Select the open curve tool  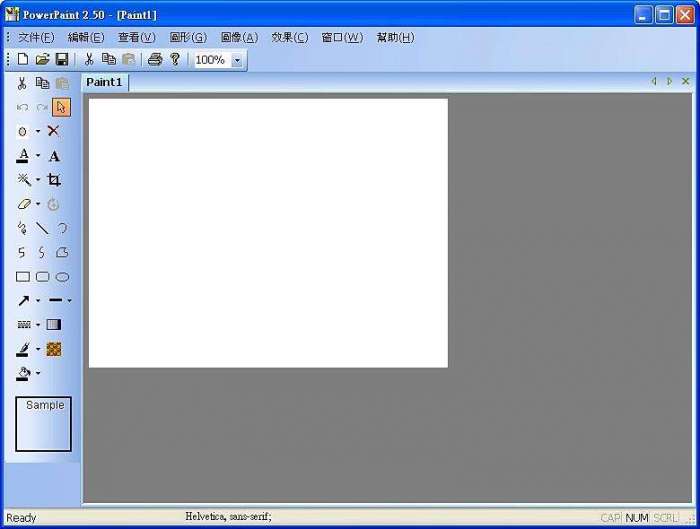point(21,252)
